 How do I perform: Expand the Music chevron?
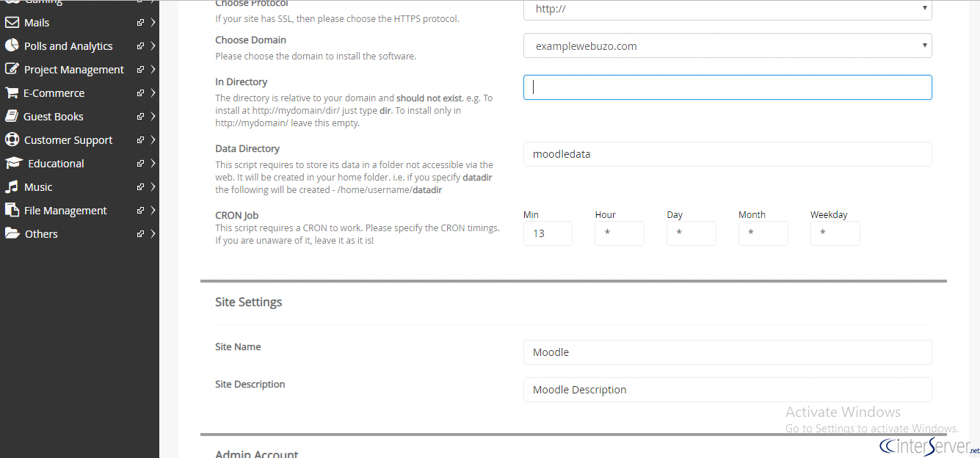(153, 187)
